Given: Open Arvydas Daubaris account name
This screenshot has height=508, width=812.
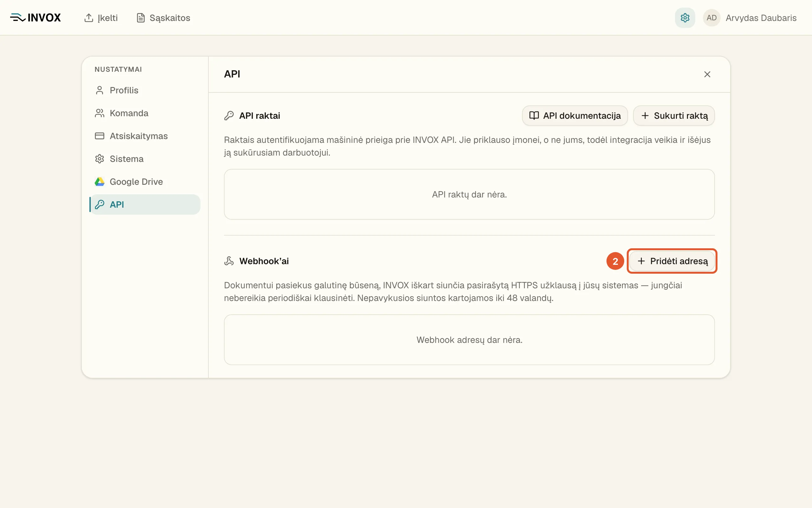Looking at the screenshot, I should pos(761,18).
